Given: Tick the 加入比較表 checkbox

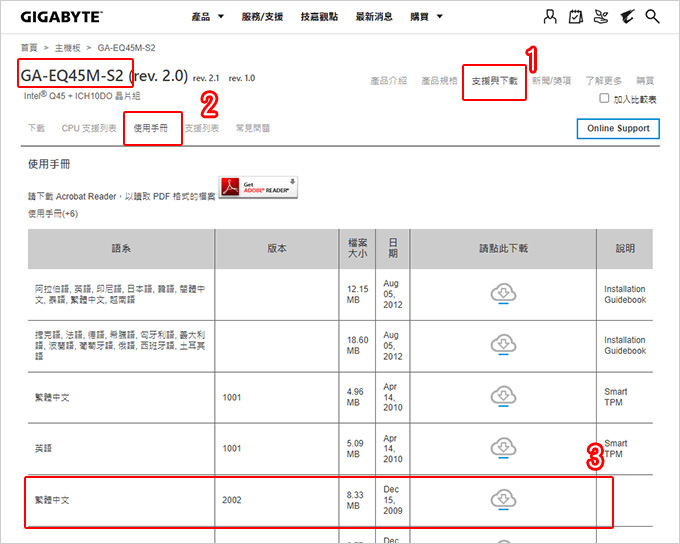Looking at the screenshot, I should point(604,98).
